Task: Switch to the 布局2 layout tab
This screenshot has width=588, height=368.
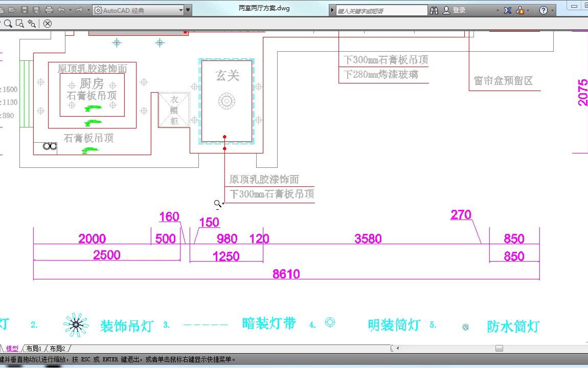Action: click(57, 348)
